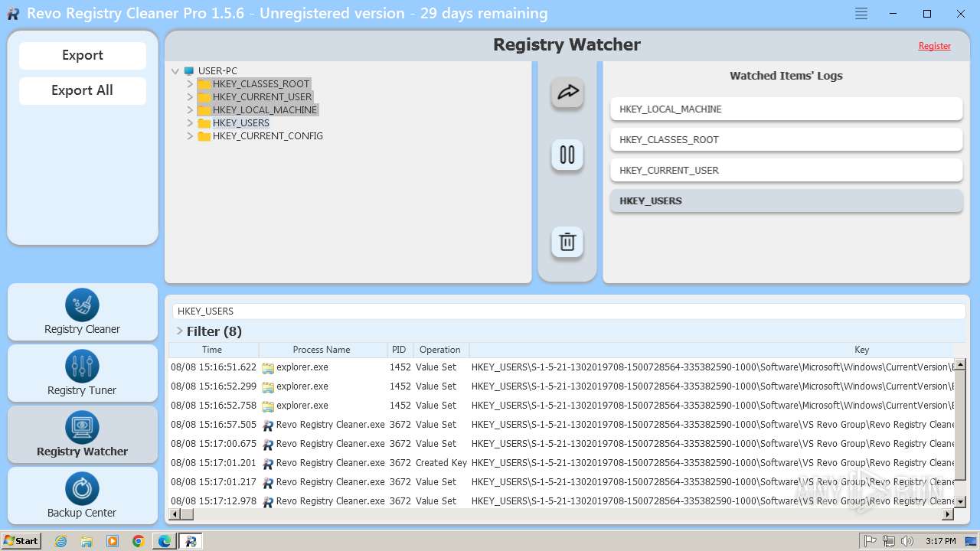Sort by the Process Name column header
980x551 pixels.
click(x=322, y=350)
